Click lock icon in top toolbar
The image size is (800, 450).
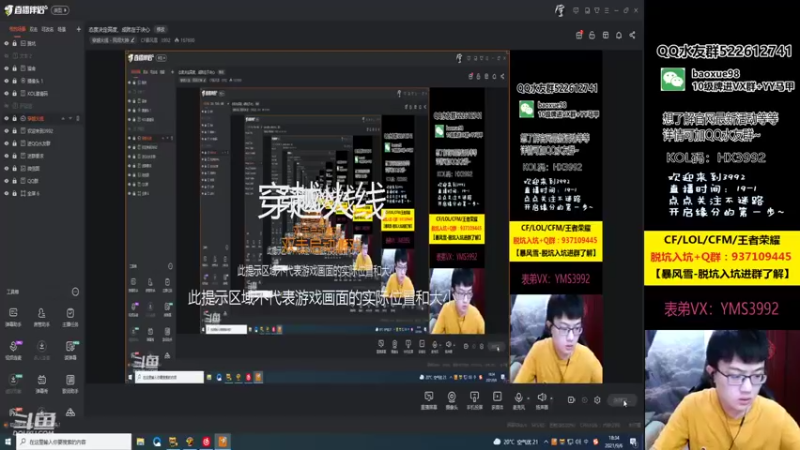click(x=592, y=35)
